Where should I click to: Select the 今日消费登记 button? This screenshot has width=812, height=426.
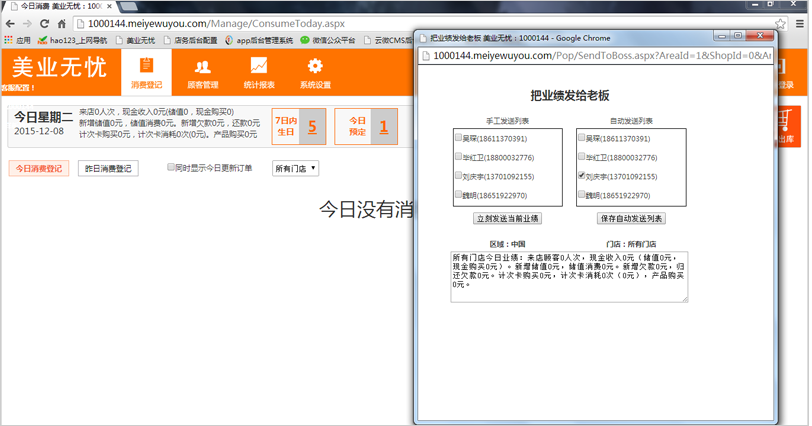pyautogui.click(x=39, y=169)
